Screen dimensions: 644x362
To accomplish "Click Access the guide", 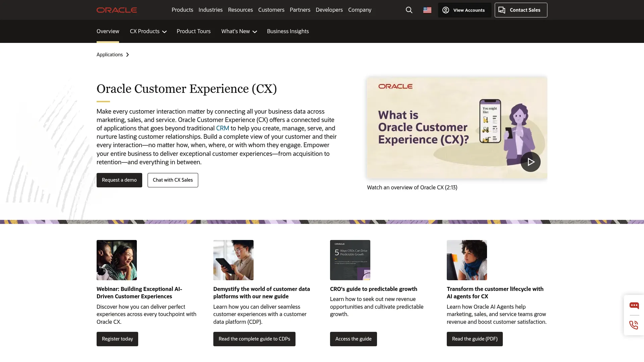I will point(353,339).
